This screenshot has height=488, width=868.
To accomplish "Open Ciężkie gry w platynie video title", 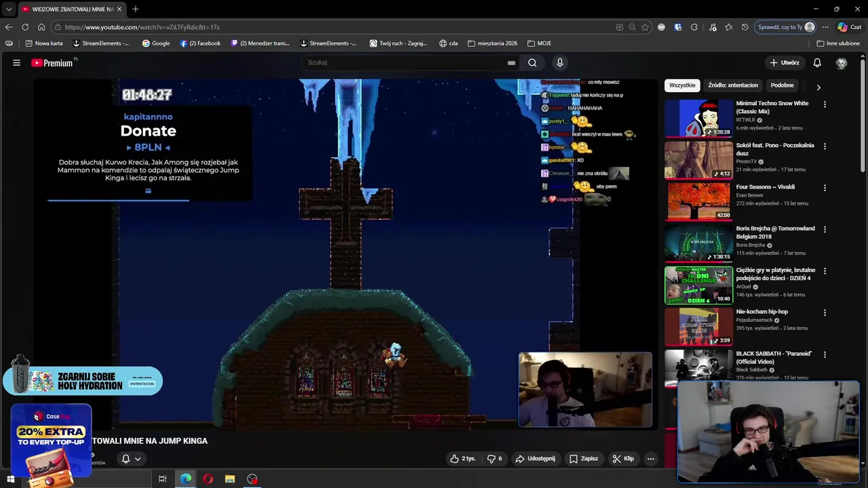I will click(x=776, y=274).
